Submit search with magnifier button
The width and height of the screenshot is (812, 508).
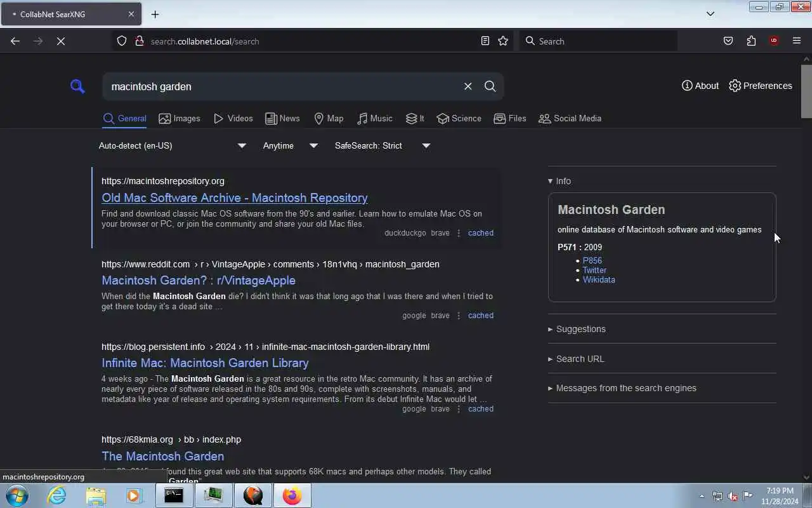pyautogui.click(x=490, y=86)
